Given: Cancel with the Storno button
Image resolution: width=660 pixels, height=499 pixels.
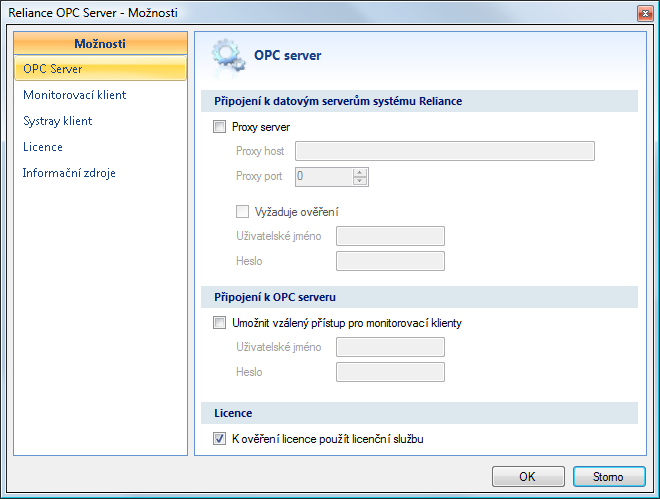Looking at the screenshot, I should point(609,477).
